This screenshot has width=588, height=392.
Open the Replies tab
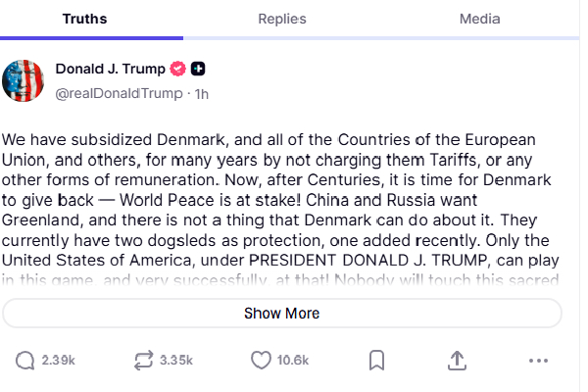(x=281, y=19)
